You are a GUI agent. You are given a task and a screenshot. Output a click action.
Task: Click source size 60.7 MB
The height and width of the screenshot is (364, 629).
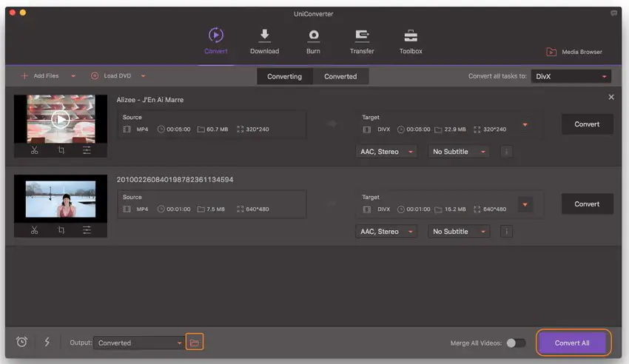point(217,129)
